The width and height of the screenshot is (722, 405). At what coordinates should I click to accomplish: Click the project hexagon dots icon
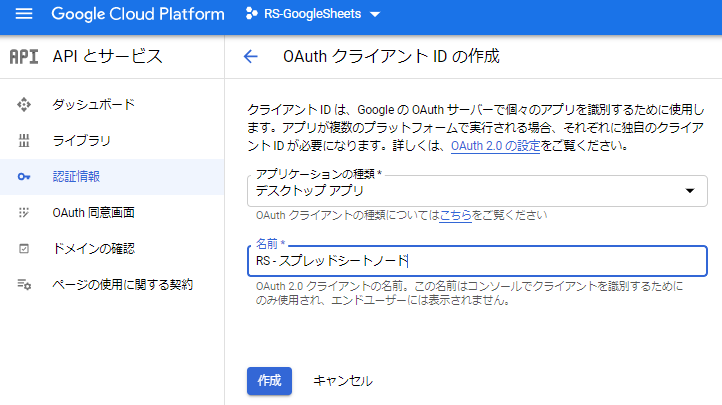click(251, 14)
